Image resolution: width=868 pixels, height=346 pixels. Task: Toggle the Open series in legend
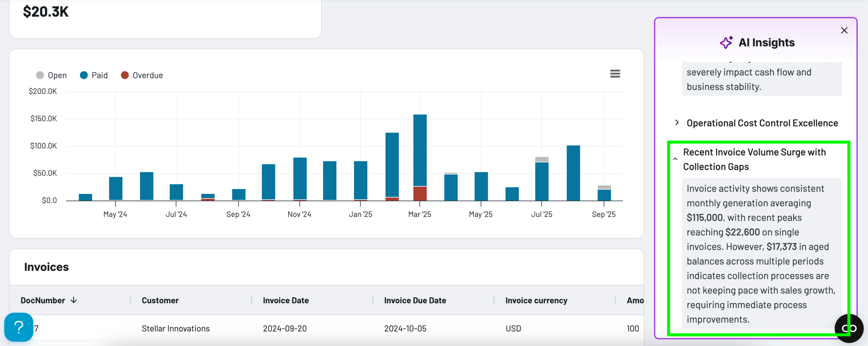pyautogui.click(x=52, y=75)
